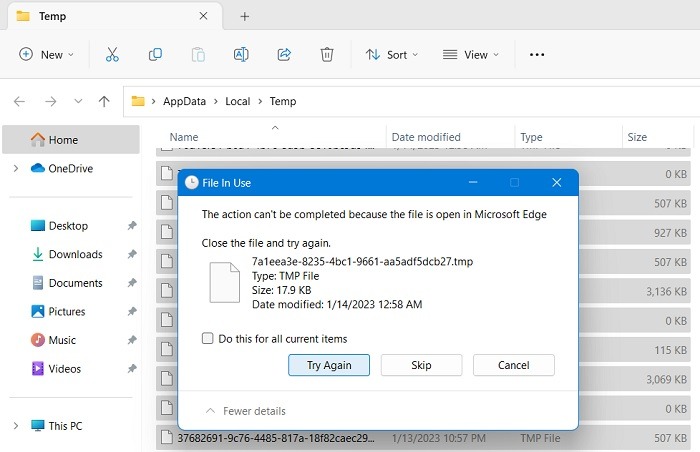Screen dimensions: 700x452
Task: Open Desktop quick access folder
Action: [x=68, y=226]
